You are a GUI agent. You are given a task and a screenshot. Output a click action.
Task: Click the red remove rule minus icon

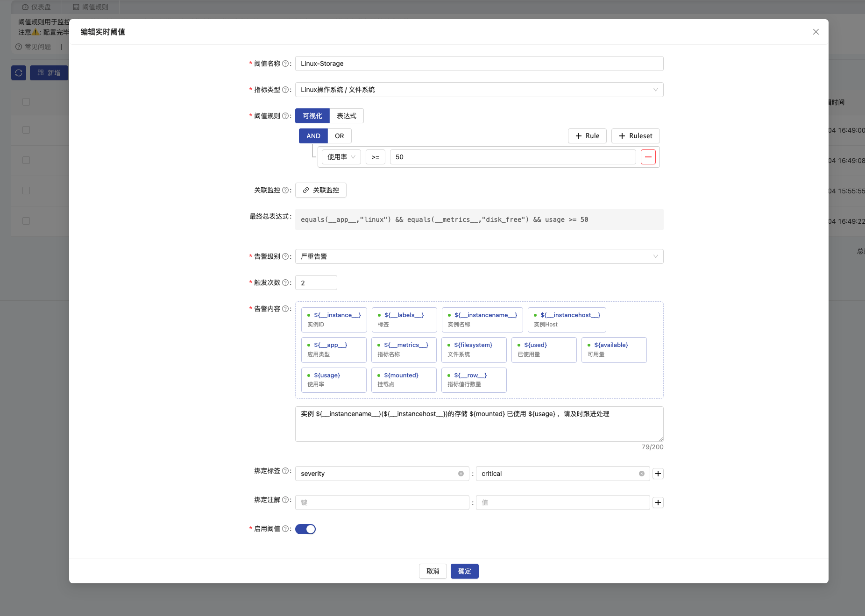pyautogui.click(x=648, y=157)
